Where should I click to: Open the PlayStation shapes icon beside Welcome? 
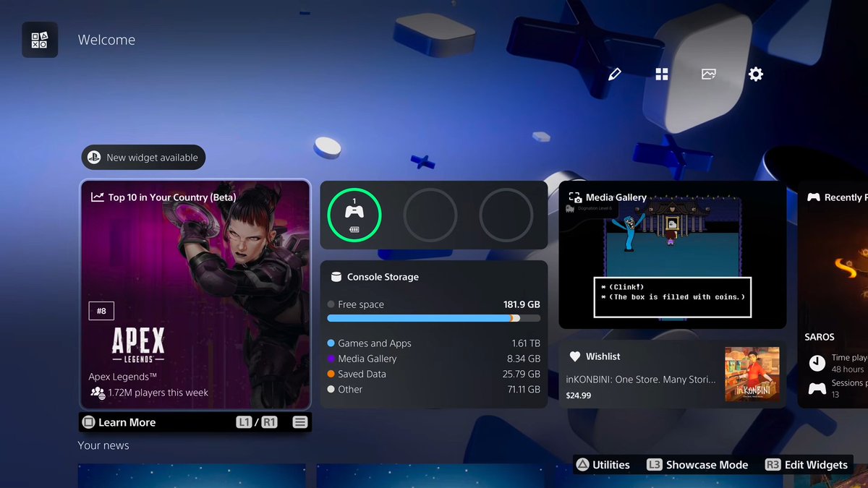[40, 40]
